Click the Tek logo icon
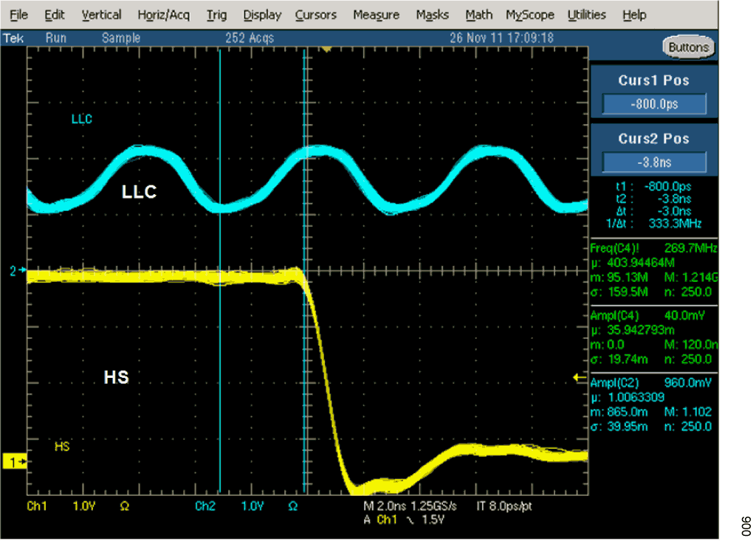 pyautogui.click(x=12, y=37)
